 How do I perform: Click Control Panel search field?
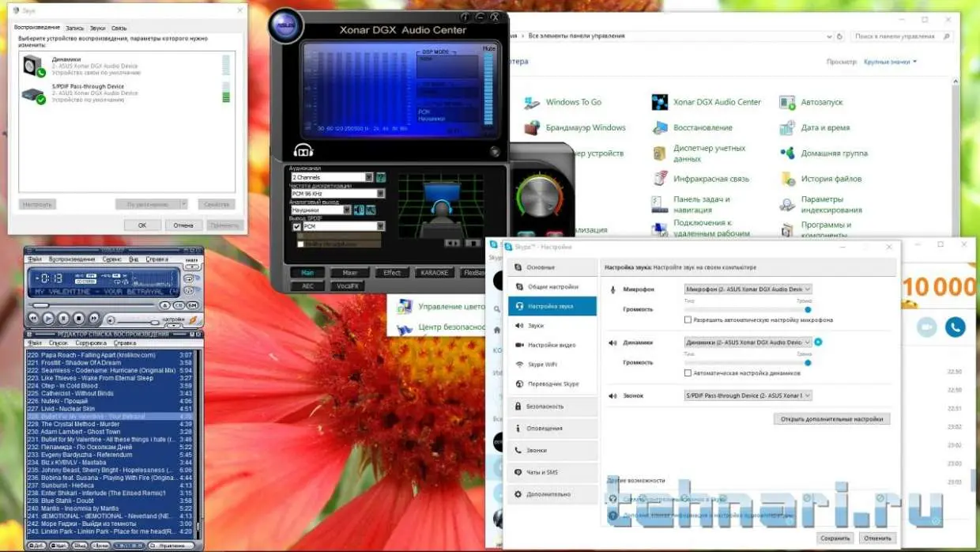tap(901, 36)
